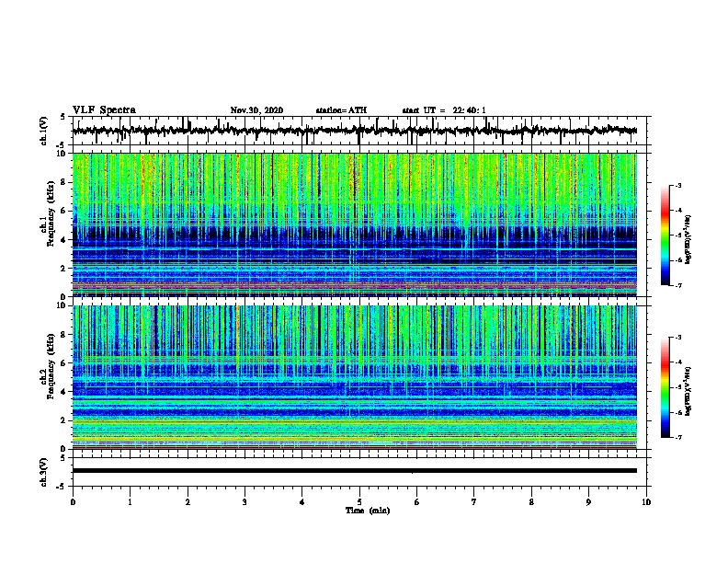728x563 pixels.
Task: Click tick label 5 on time axis
Action: (x=359, y=502)
